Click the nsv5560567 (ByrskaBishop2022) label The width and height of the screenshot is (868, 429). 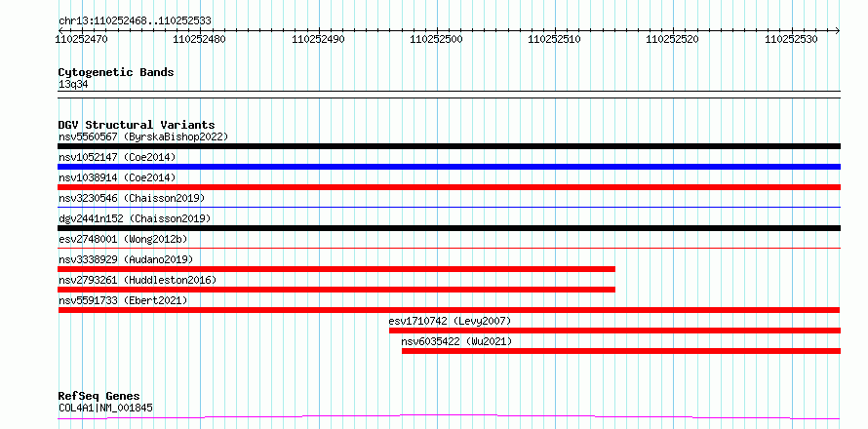(x=142, y=136)
